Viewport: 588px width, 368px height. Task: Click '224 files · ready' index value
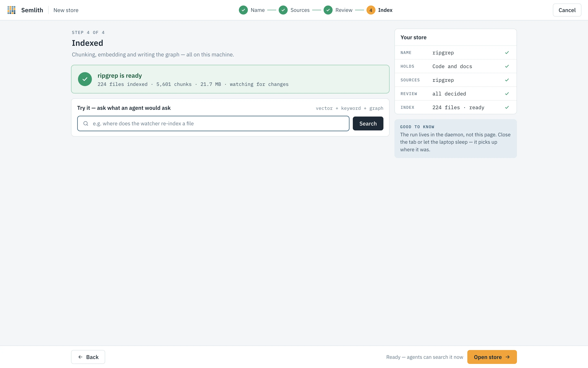(458, 107)
